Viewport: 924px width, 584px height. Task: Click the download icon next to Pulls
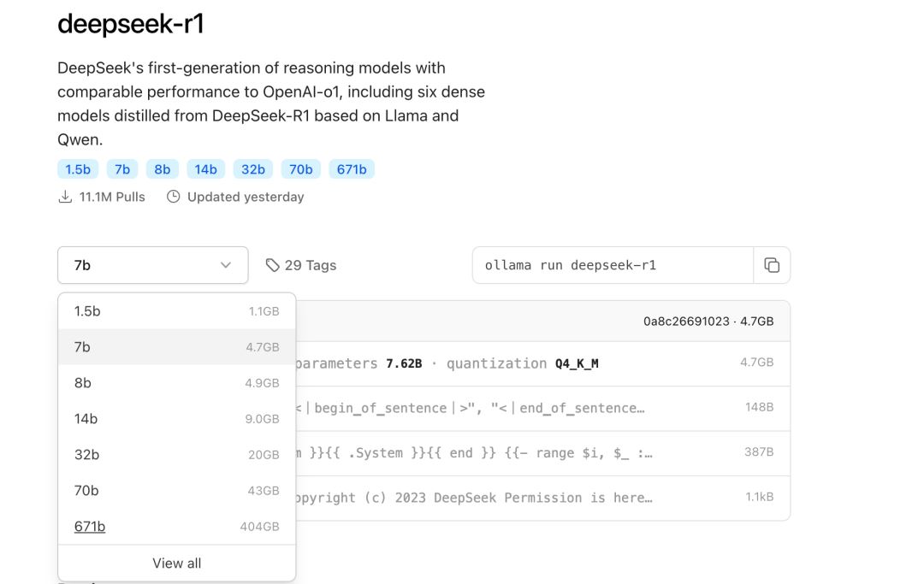(x=65, y=197)
